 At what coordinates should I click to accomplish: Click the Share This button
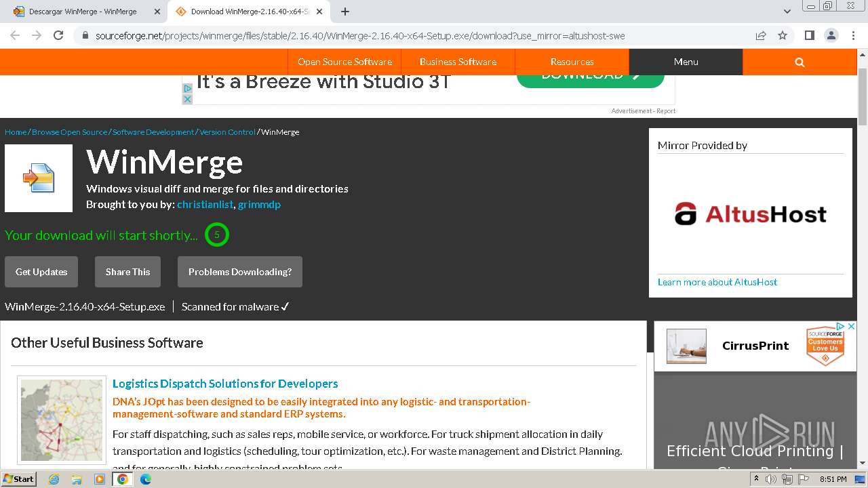pyautogui.click(x=127, y=272)
